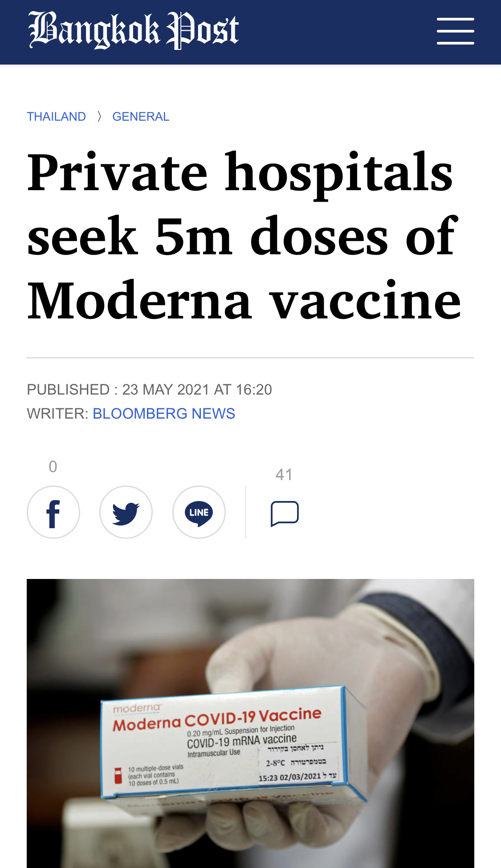Click the Bangkok Post logo
This screenshot has width=501, height=868.
pos(134,30)
